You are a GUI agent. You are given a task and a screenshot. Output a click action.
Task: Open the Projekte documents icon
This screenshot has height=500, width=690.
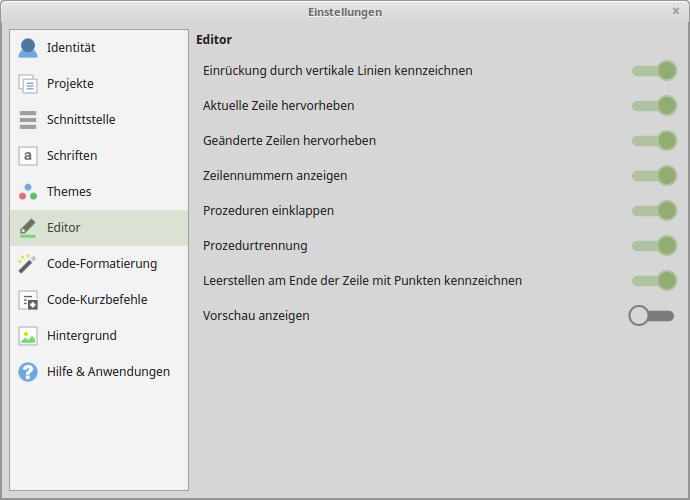tap(28, 84)
